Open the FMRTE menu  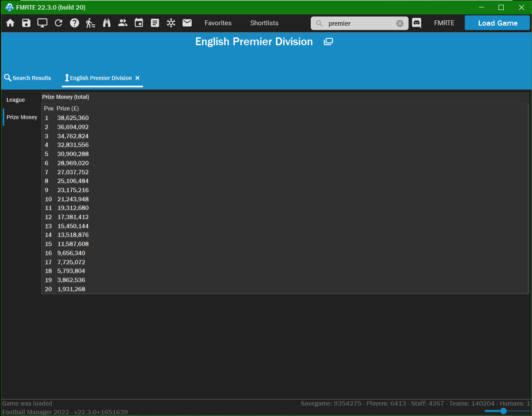click(x=444, y=23)
